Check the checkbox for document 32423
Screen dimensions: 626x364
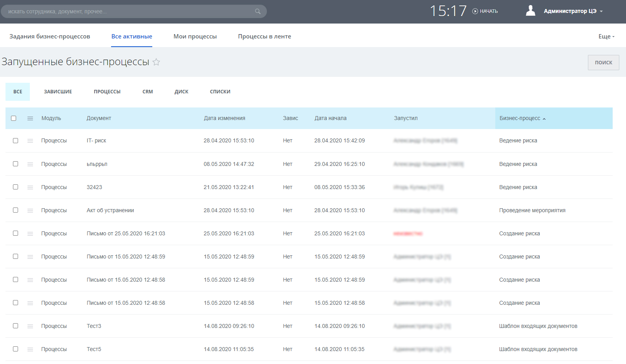coord(16,187)
